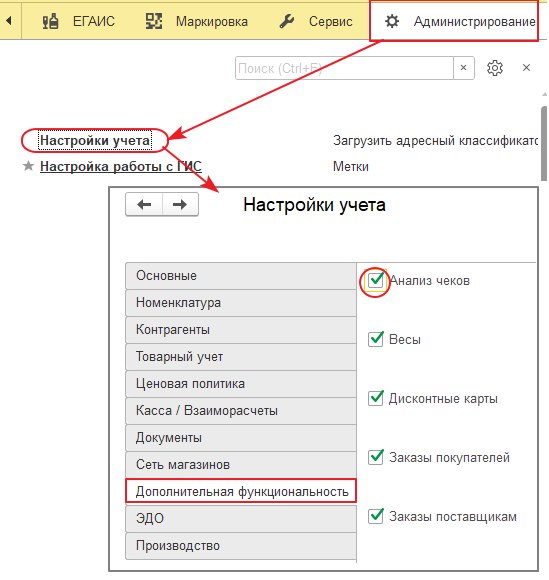Open the Метки link

coord(351,166)
